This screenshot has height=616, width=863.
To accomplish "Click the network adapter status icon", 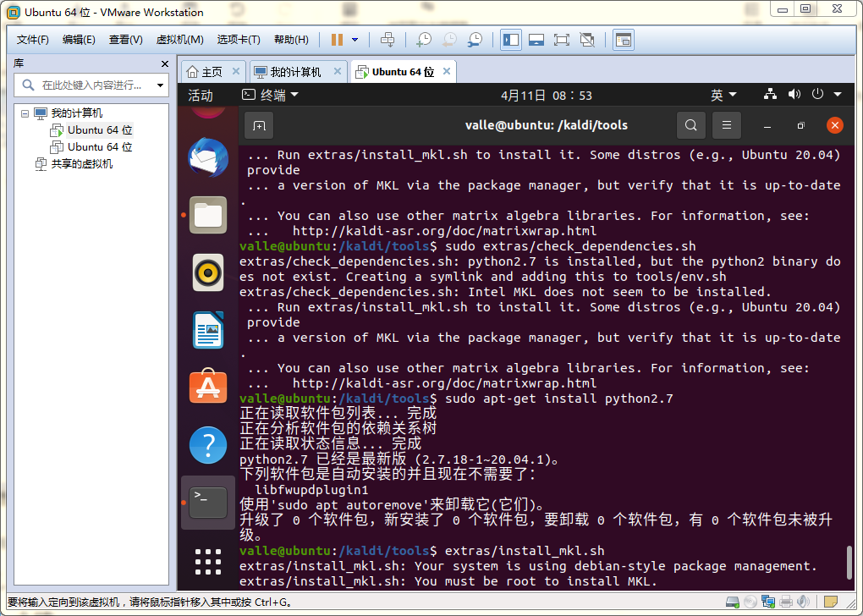I will (767, 602).
